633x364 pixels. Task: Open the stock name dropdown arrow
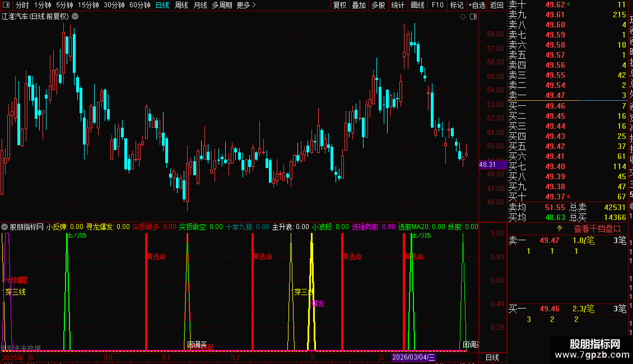[x=75, y=17]
